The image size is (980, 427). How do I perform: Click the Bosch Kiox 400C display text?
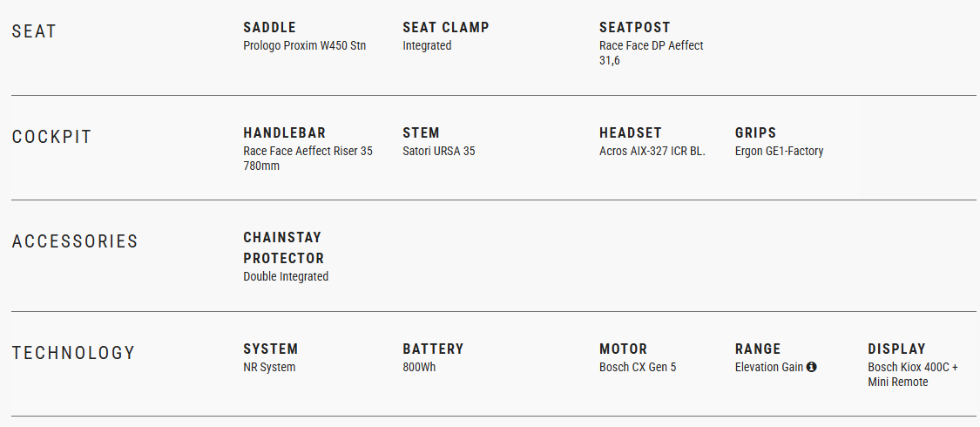point(912,368)
